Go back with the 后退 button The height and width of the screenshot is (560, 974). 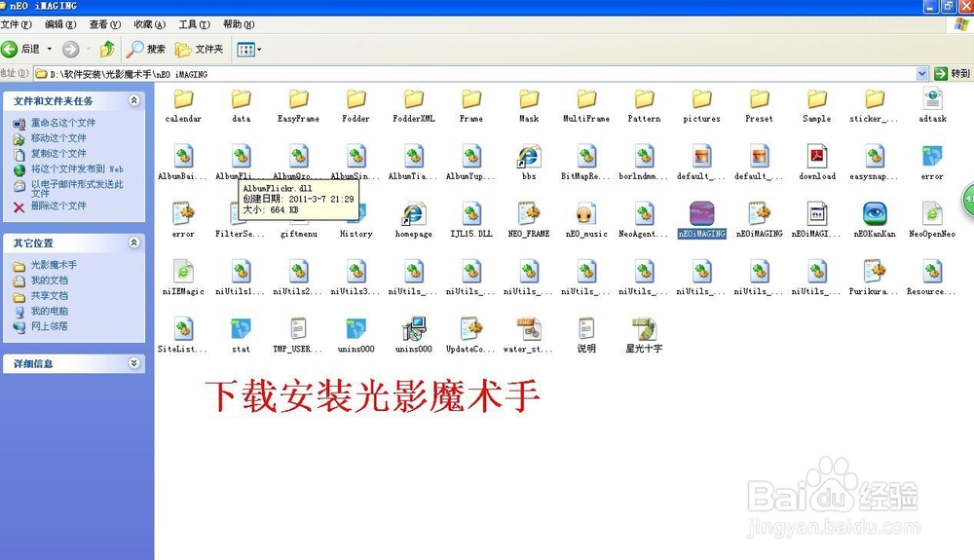[x=20, y=49]
